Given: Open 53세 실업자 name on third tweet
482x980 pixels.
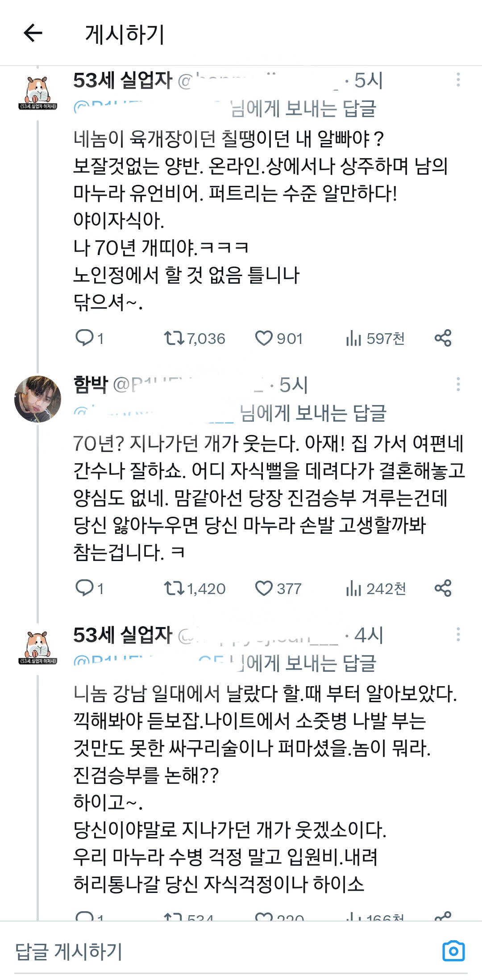Looking at the screenshot, I should click(123, 635).
